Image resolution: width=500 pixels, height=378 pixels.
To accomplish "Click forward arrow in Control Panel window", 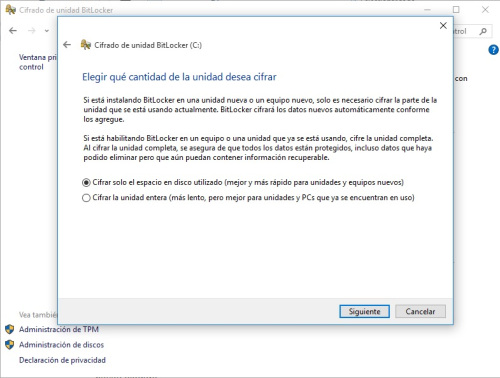I will [x=32, y=31].
